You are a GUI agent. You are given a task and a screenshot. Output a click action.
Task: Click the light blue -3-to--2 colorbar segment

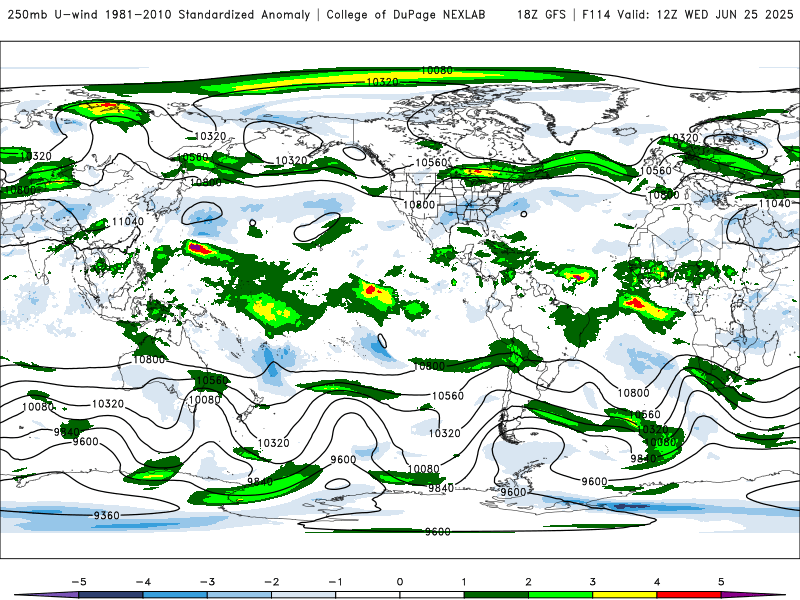point(239,595)
